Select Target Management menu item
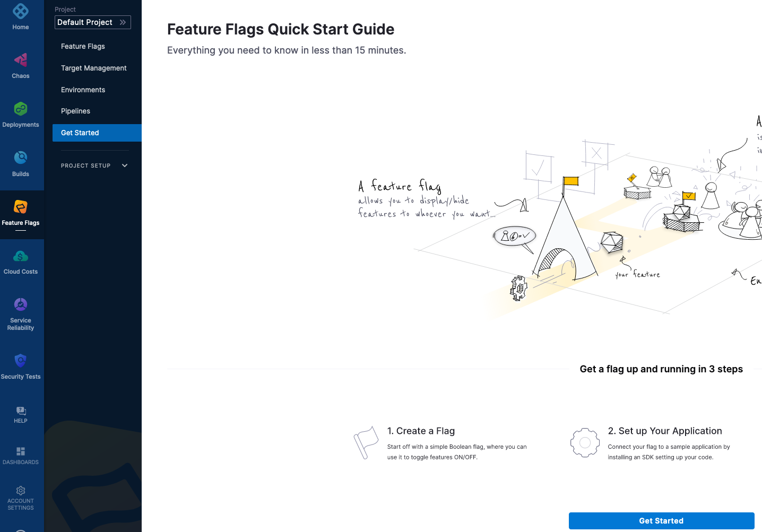Image resolution: width=762 pixels, height=532 pixels. (x=94, y=68)
